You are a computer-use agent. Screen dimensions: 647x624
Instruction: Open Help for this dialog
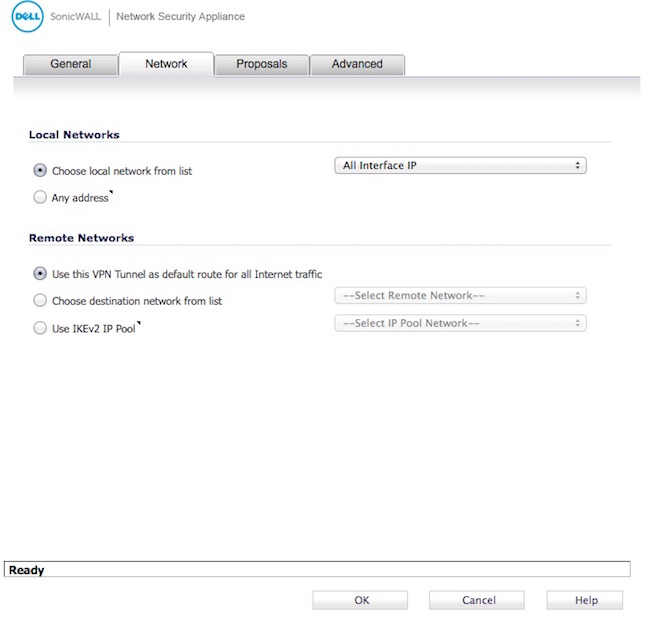pyautogui.click(x=585, y=600)
